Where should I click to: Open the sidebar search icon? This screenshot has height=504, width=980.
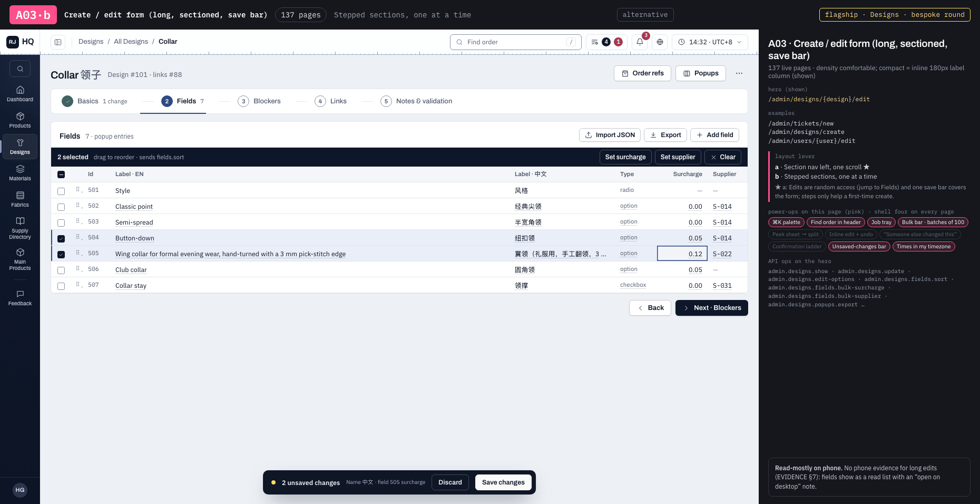point(20,69)
